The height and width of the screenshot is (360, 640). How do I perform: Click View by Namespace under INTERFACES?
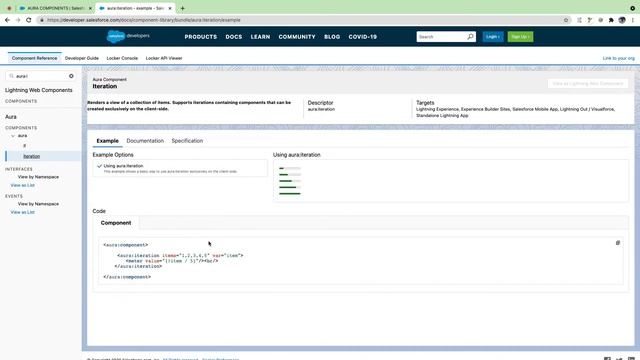point(38,177)
